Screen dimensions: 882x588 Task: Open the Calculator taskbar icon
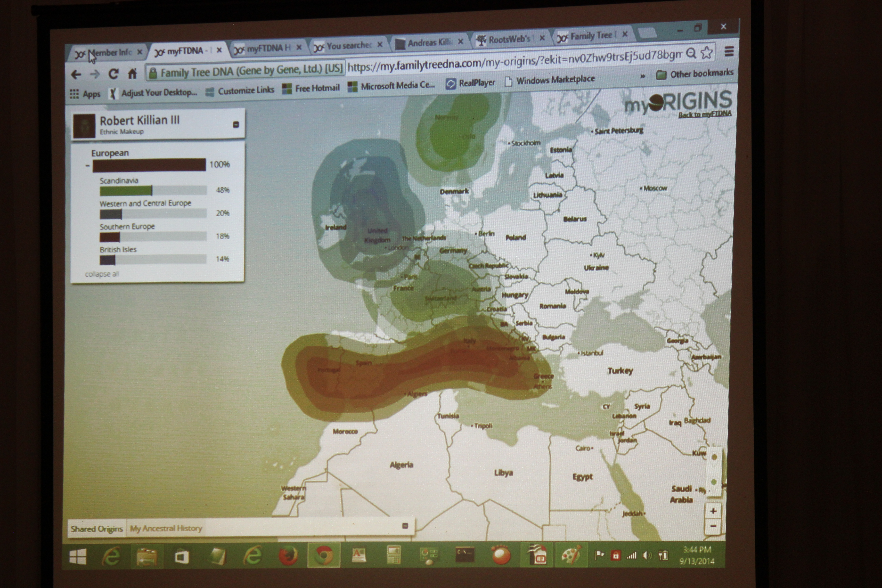(x=394, y=555)
